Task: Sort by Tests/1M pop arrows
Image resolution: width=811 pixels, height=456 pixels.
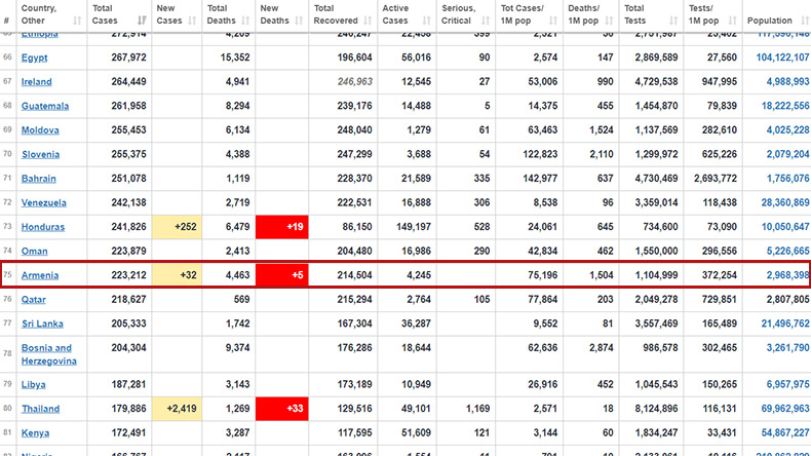Action: coord(732,21)
